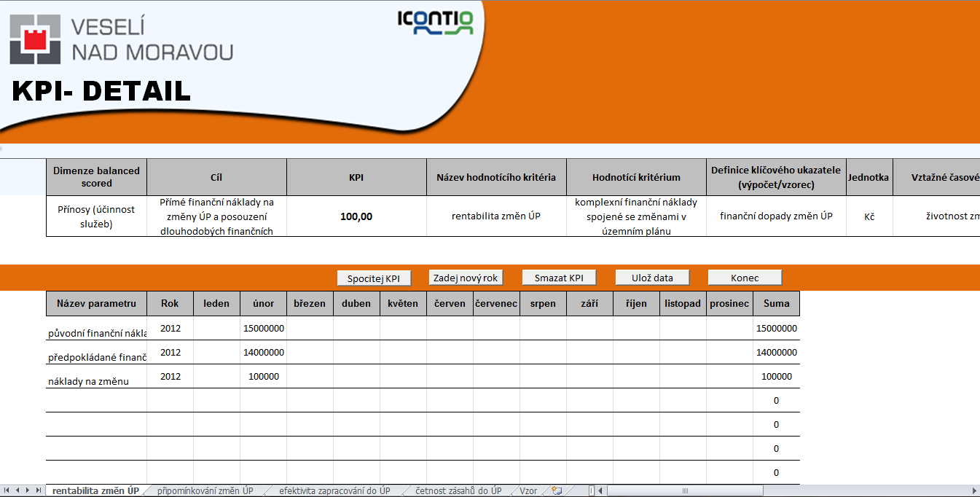
Task: Select the Kč unit cell
Action: pyautogui.click(x=869, y=216)
